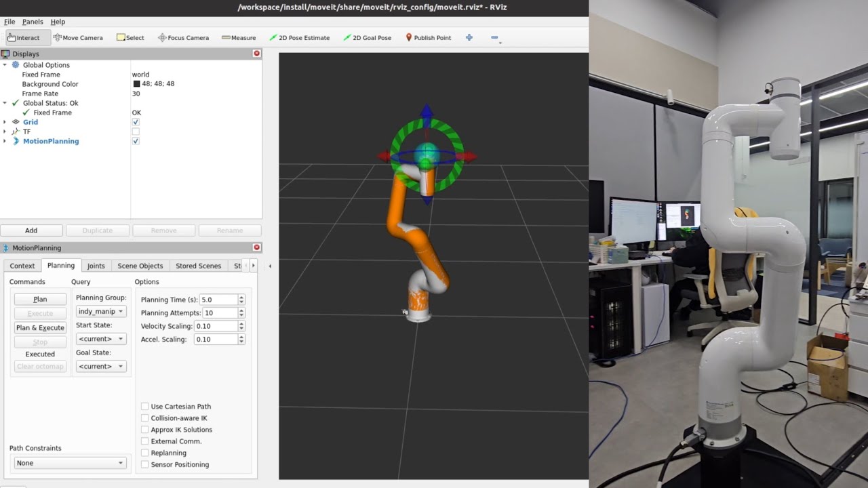Screen dimensions: 868x488
Task: Collapse the Global Options tree item
Action: tap(5, 65)
